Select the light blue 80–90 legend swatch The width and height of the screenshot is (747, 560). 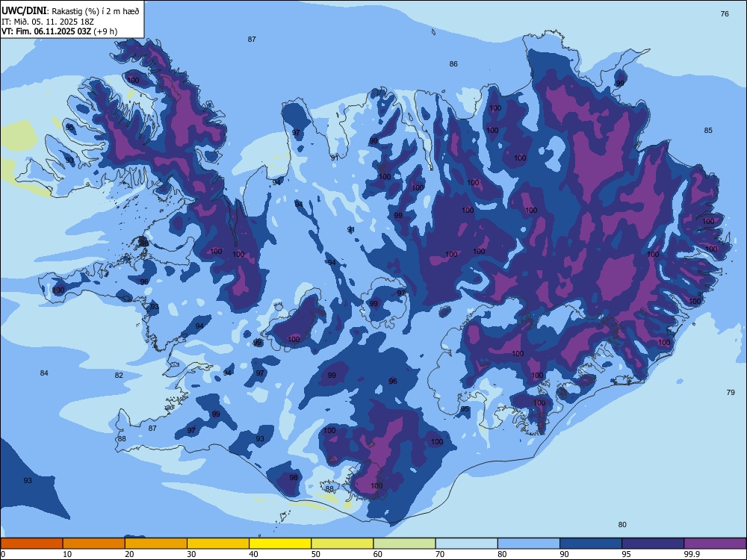pyautogui.click(x=529, y=544)
